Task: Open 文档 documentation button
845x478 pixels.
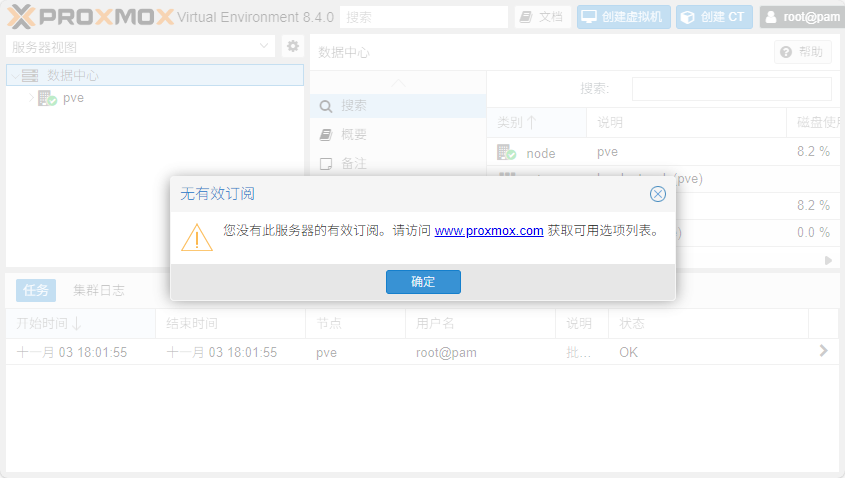Action: (x=542, y=17)
